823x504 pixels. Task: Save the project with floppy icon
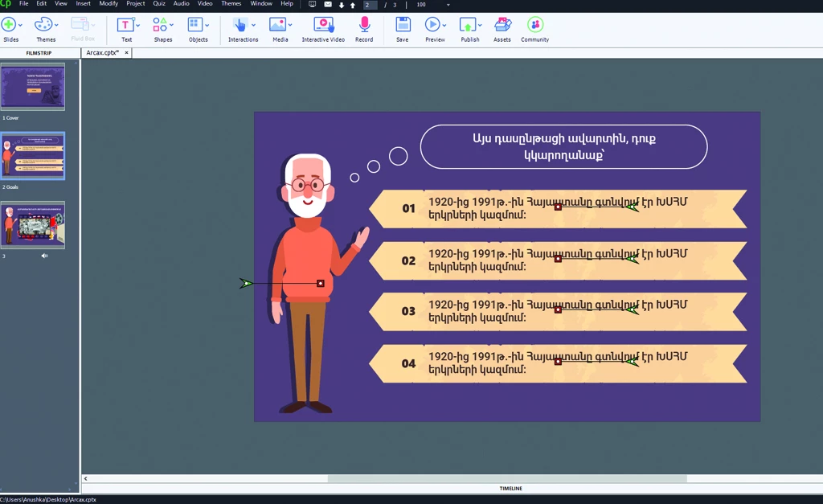tap(403, 25)
